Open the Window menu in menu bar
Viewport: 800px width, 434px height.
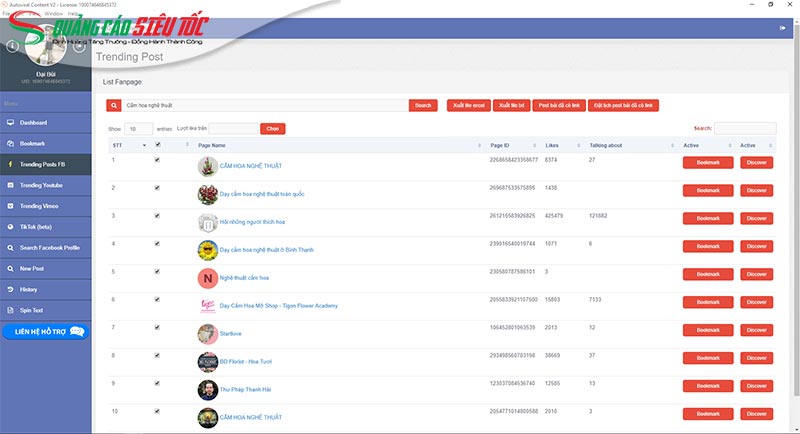tap(54, 14)
